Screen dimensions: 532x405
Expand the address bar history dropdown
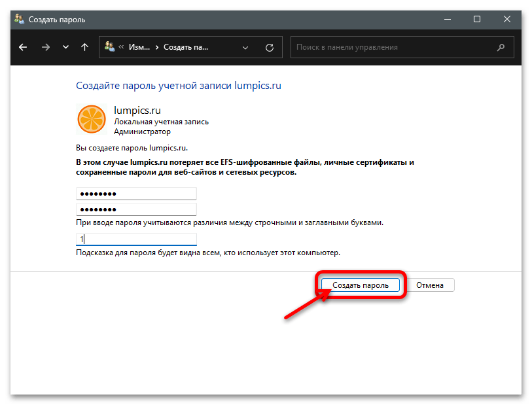pos(245,47)
